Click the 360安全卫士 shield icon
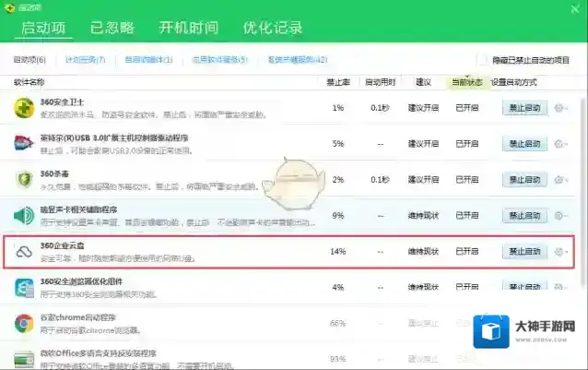 (25, 108)
